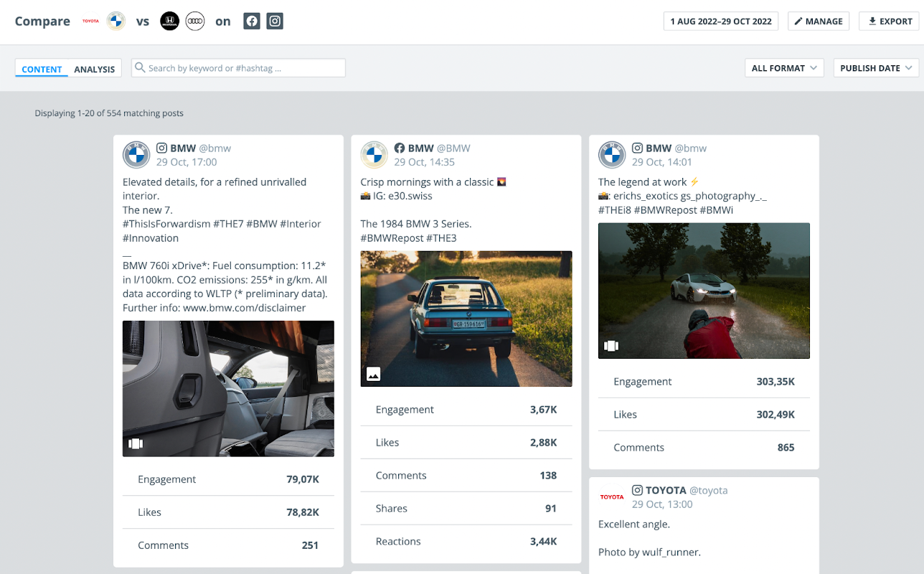The width and height of the screenshot is (924, 574).
Task: Click TOYOTA @toyota account name
Action: [x=687, y=491]
